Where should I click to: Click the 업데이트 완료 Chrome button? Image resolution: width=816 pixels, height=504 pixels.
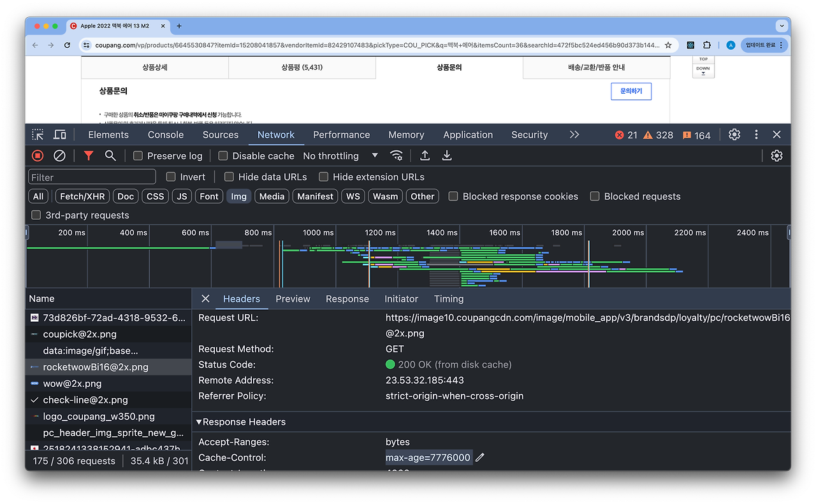tap(764, 45)
